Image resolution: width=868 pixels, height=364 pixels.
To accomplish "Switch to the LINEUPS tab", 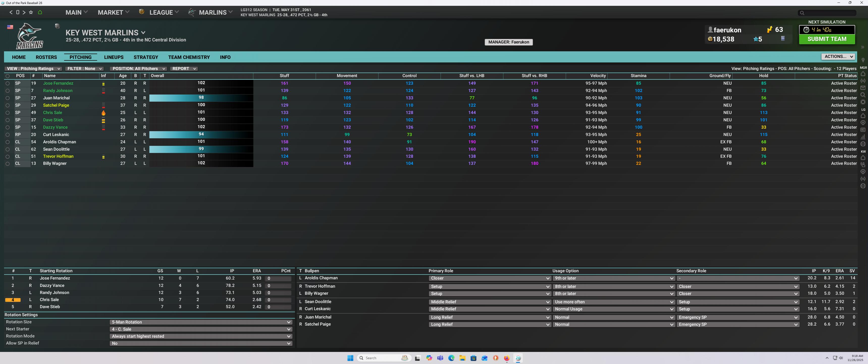I will tap(114, 57).
